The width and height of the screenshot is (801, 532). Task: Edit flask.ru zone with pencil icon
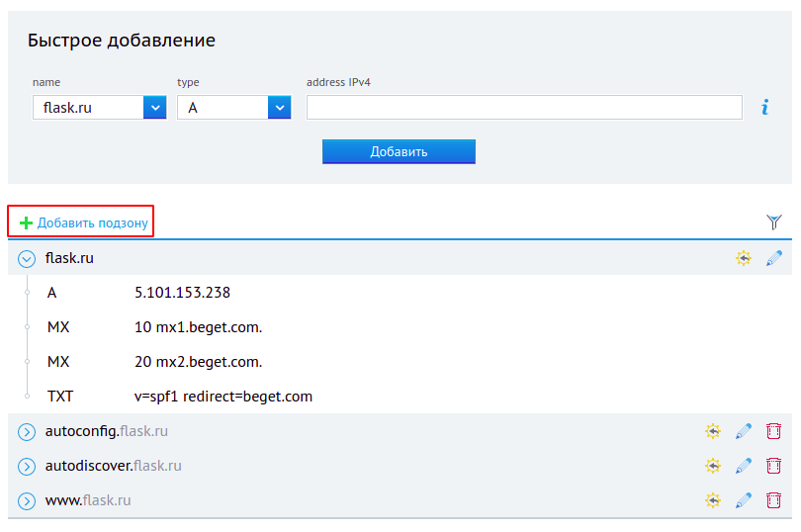point(774,258)
